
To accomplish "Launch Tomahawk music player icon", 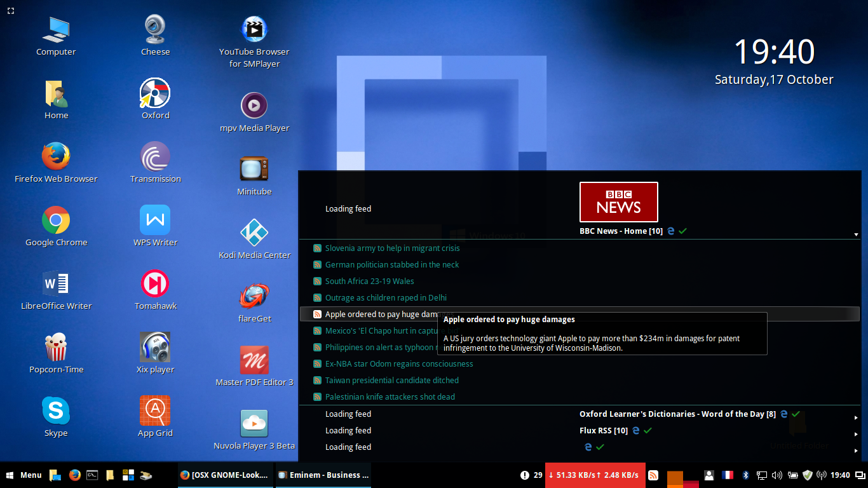I will (x=155, y=290).
